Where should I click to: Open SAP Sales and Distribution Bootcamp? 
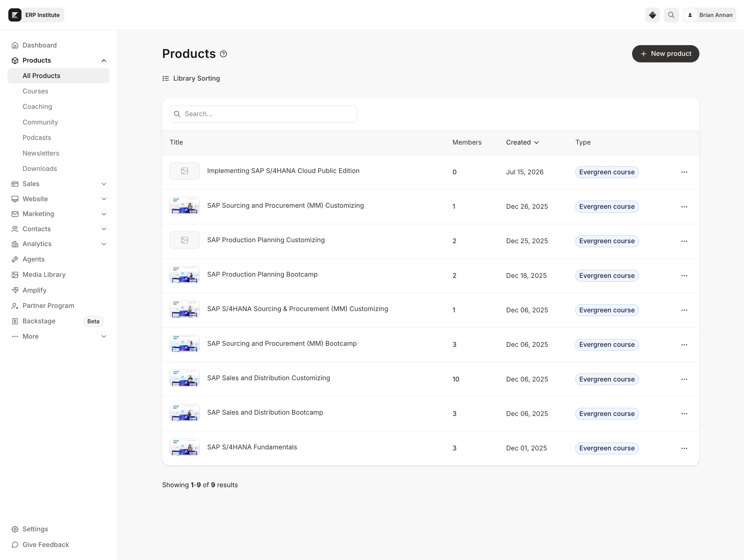pyautogui.click(x=265, y=413)
